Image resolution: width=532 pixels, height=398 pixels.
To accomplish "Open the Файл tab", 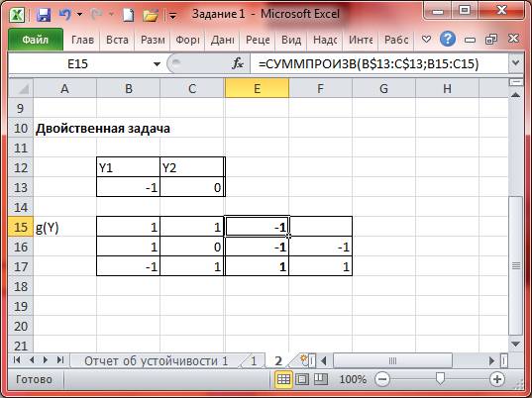I will coord(36,40).
